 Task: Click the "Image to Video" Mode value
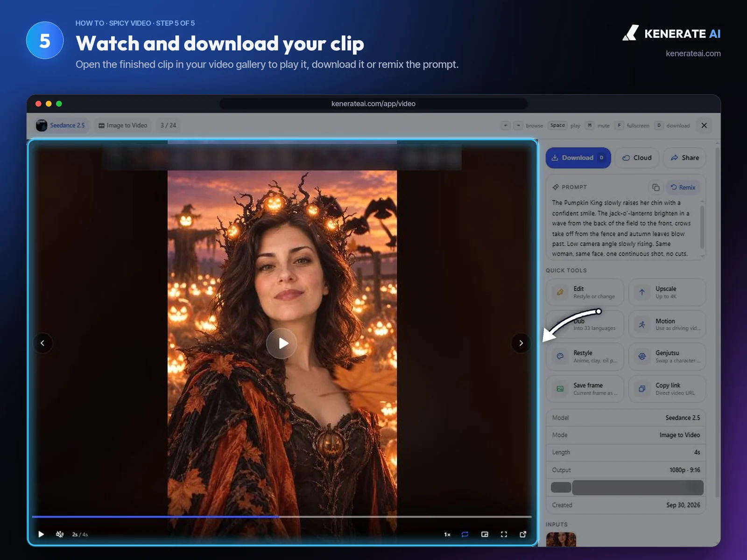click(x=680, y=435)
